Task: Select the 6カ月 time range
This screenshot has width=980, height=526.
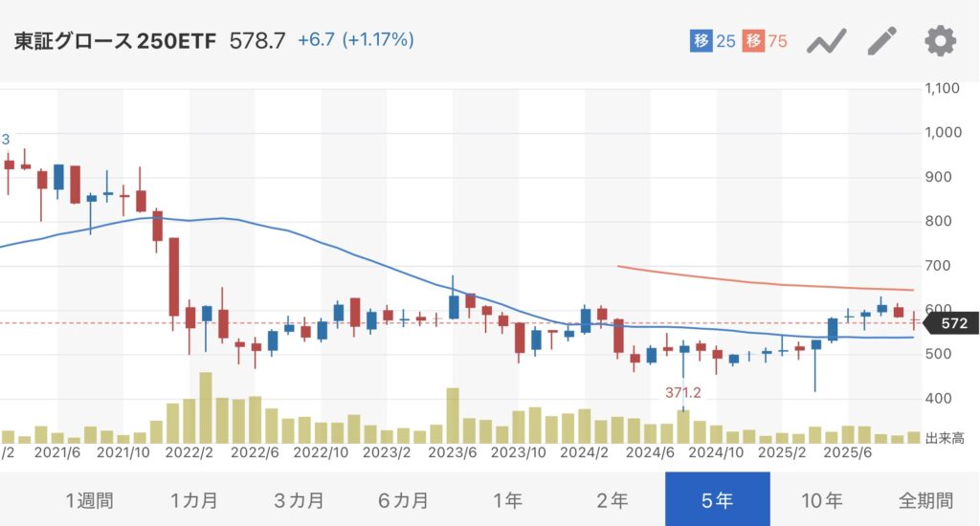Action: 404,499
